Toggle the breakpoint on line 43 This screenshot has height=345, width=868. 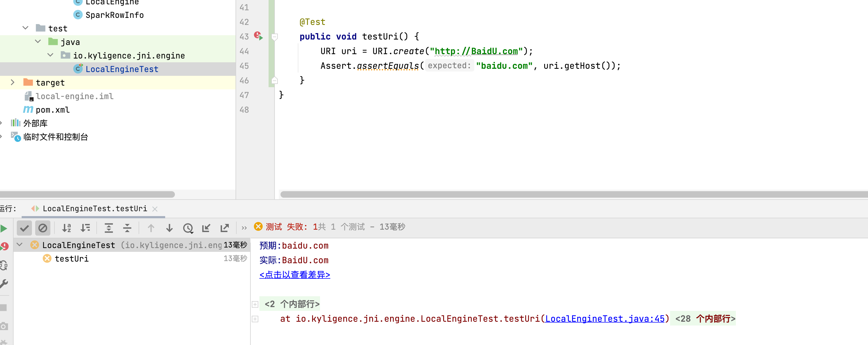257,35
